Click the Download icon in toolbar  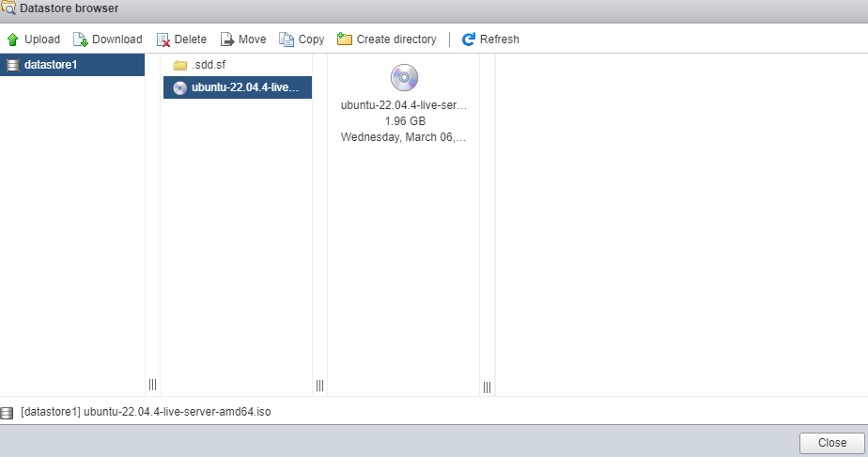pyautogui.click(x=80, y=39)
